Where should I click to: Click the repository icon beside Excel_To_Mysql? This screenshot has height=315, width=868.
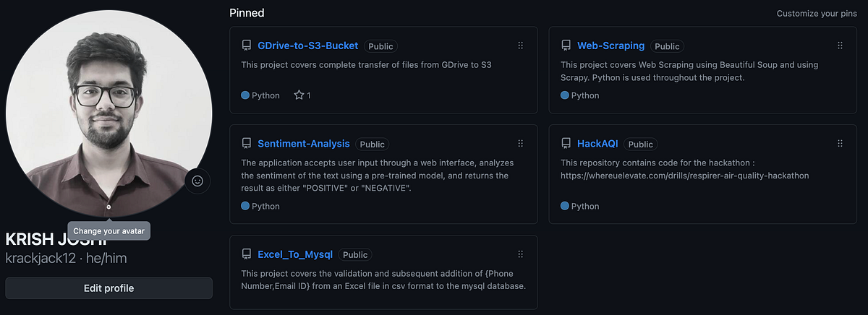coord(247,254)
